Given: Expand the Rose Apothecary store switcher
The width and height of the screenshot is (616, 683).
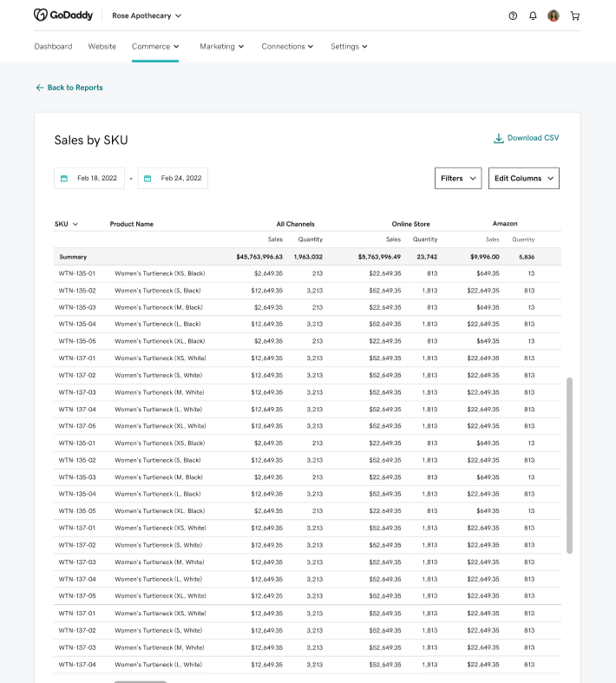Looking at the screenshot, I should (x=147, y=16).
